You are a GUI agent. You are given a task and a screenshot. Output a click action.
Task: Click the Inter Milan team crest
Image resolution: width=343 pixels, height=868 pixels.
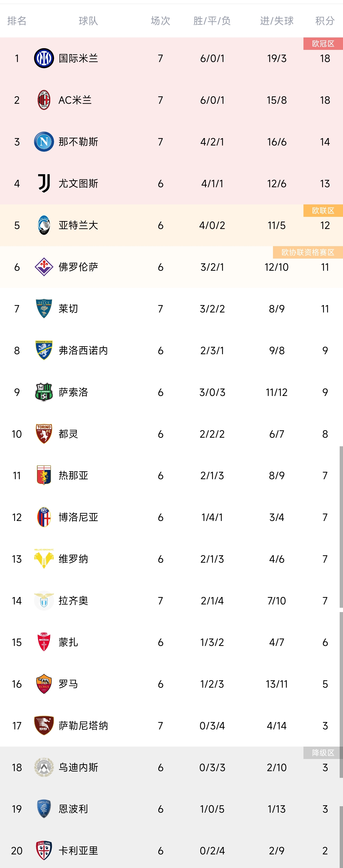point(44,58)
